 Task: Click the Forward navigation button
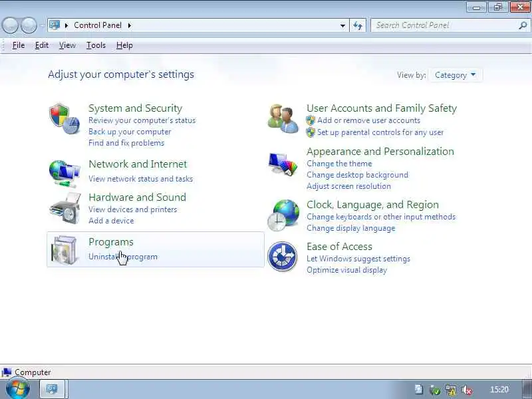click(x=29, y=25)
